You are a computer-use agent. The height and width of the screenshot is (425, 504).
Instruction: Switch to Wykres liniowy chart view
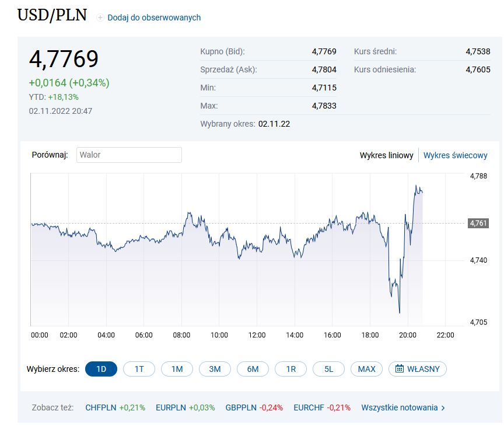[386, 155]
